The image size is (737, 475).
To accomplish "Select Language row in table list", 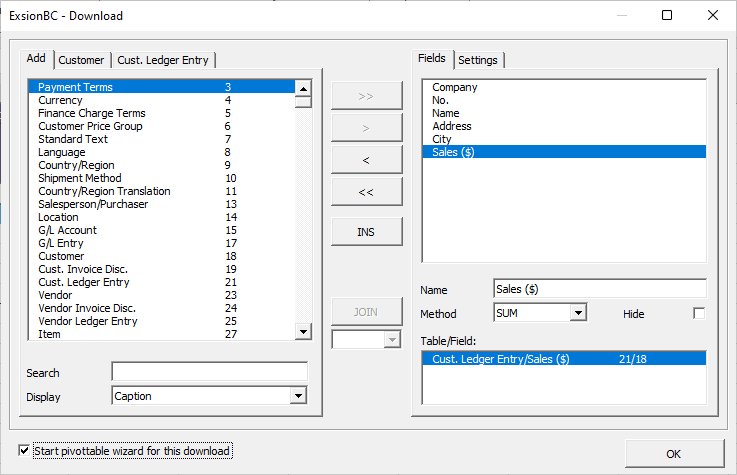I will click(x=162, y=152).
